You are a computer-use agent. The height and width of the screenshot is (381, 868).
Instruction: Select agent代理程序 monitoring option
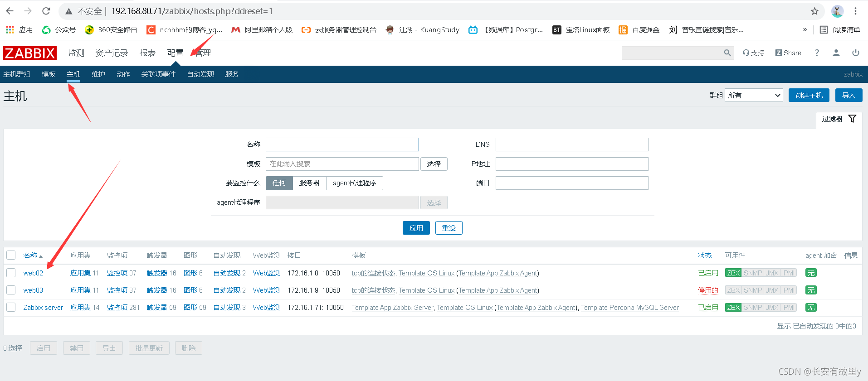coord(355,183)
